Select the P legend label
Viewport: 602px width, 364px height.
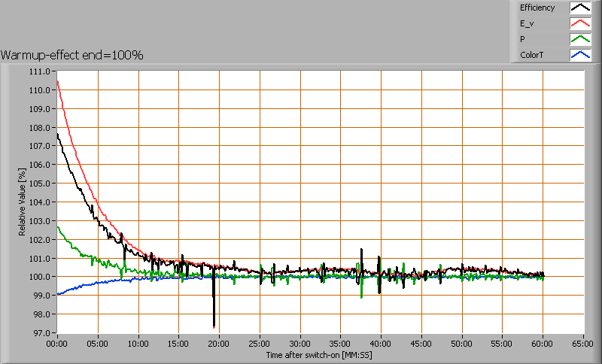pos(522,39)
